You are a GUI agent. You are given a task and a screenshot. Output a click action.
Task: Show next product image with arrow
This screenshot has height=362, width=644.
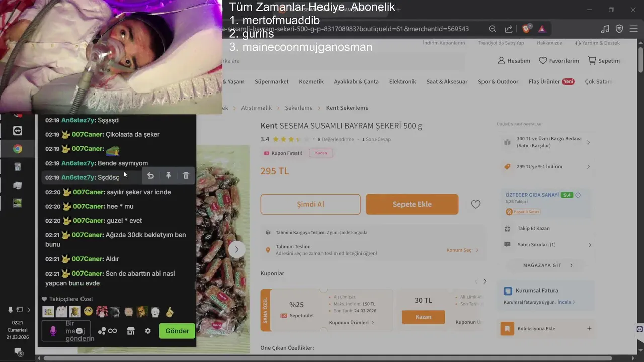tap(236, 249)
